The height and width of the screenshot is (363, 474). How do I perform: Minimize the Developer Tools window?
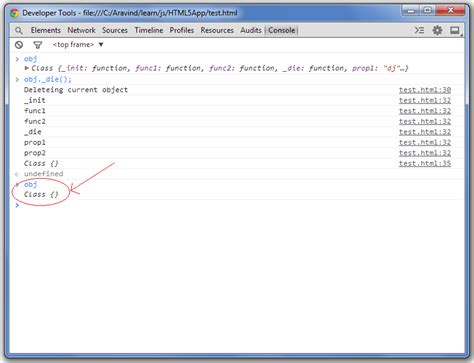tap(411, 11)
